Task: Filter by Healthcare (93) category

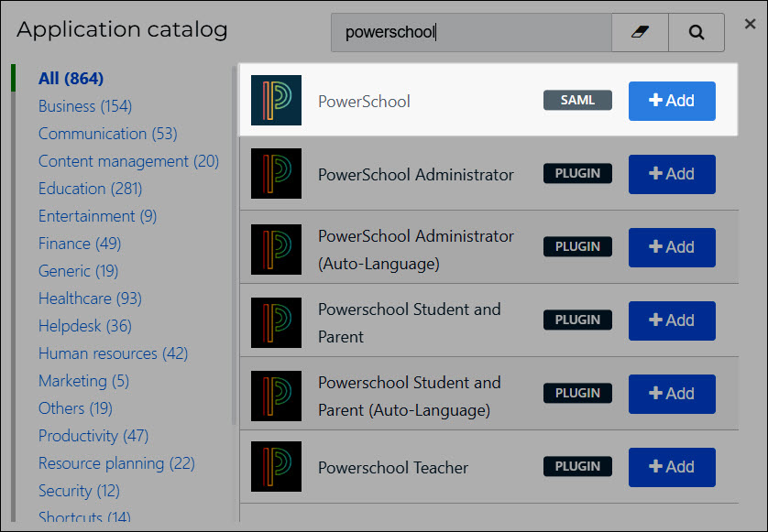Action: [x=90, y=299]
